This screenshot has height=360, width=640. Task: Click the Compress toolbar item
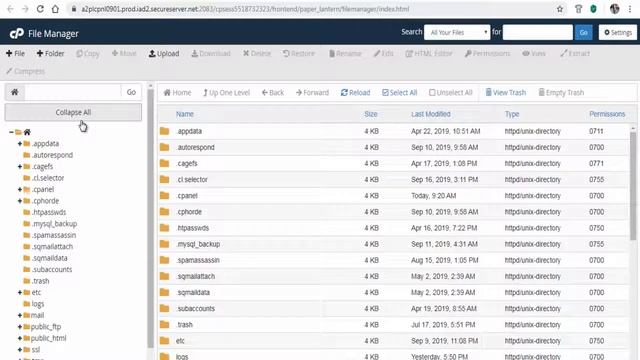click(x=25, y=71)
